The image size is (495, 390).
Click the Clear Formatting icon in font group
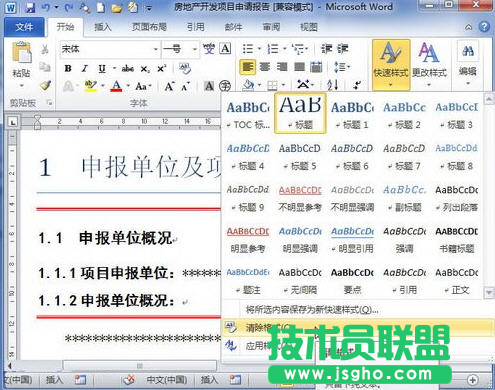(x=185, y=69)
